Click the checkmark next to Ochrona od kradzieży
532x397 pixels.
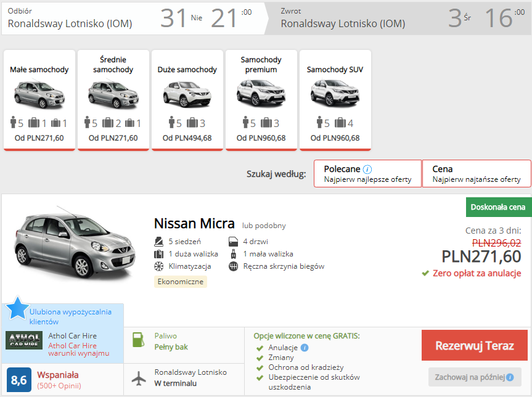(x=260, y=368)
